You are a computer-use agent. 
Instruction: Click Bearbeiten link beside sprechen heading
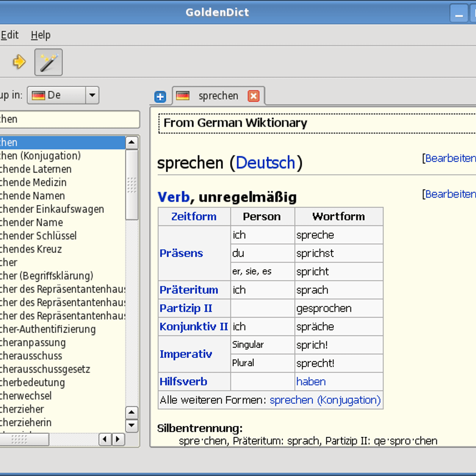click(x=450, y=158)
